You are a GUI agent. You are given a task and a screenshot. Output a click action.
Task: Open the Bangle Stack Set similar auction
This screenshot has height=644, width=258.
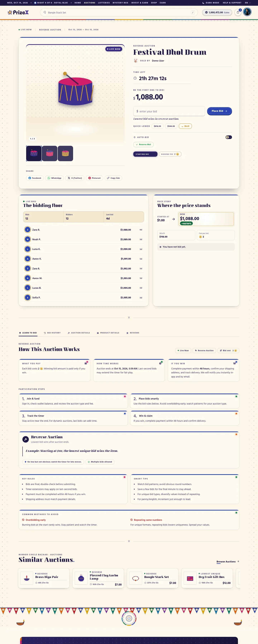click(152, 578)
